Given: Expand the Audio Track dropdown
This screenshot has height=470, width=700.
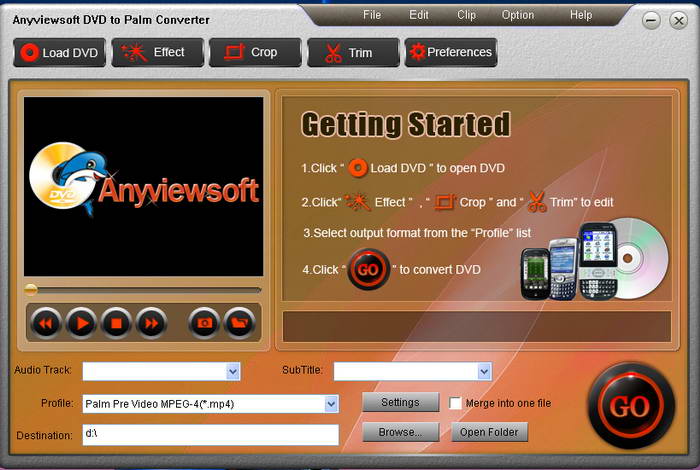Looking at the screenshot, I should (233, 371).
